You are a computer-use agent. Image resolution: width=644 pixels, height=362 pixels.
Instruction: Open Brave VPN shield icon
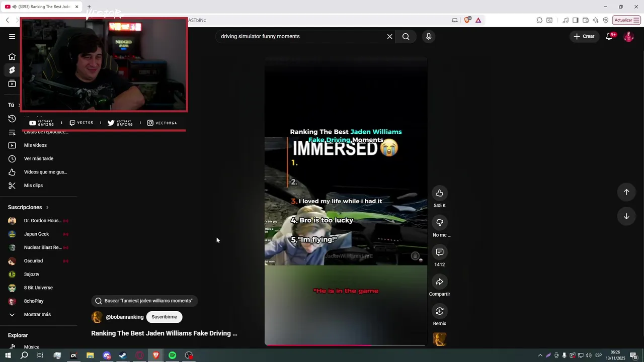[606, 20]
